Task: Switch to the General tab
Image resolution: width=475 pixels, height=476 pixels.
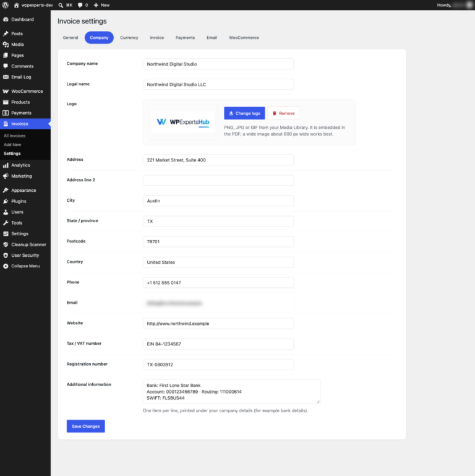Action: point(71,38)
